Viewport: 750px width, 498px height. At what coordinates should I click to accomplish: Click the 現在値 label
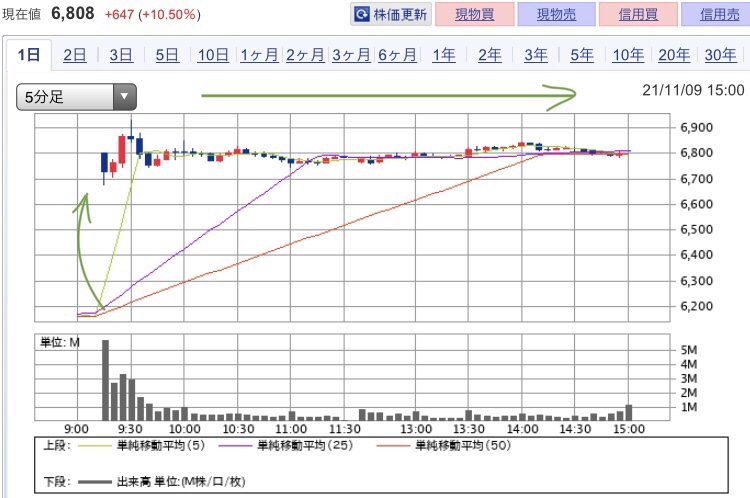[22, 14]
